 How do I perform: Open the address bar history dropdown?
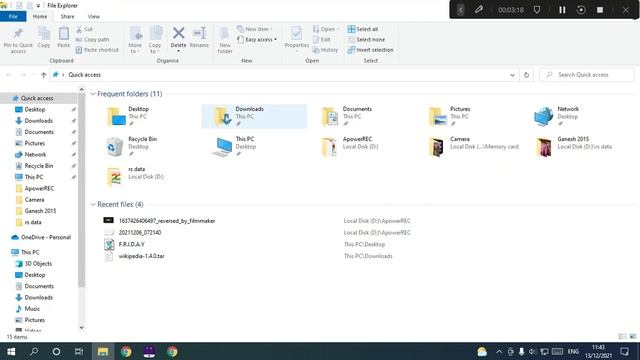click(512, 75)
